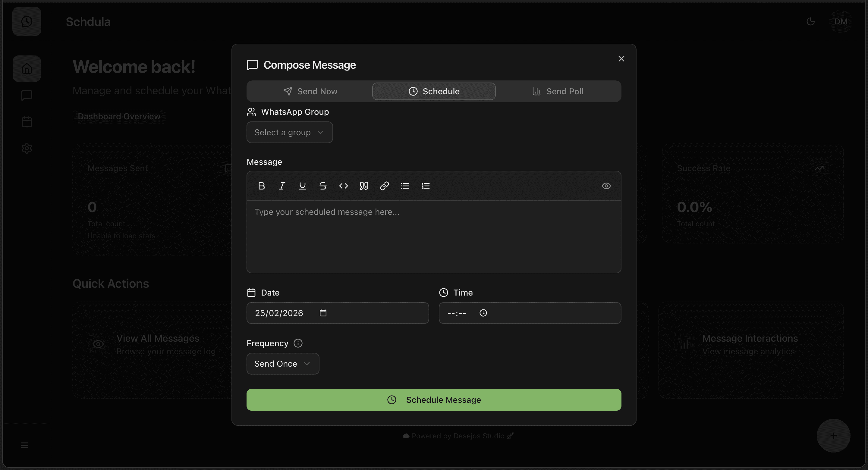Viewport: 868px width, 470px height.
Task: Switch to the Send Now tab
Action: (310, 91)
